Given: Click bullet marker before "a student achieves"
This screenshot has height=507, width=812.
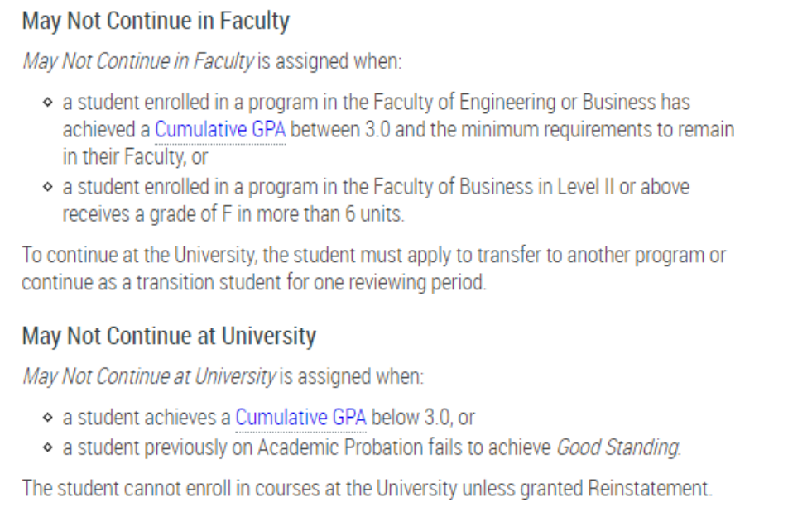Looking at the screenshot, I should pos(48,418).
